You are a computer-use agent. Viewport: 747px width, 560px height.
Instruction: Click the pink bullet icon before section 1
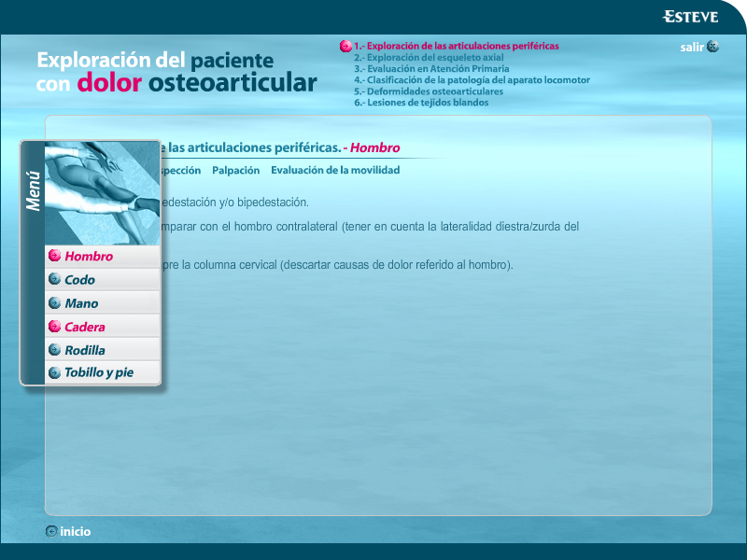click(x=345, y=46)
